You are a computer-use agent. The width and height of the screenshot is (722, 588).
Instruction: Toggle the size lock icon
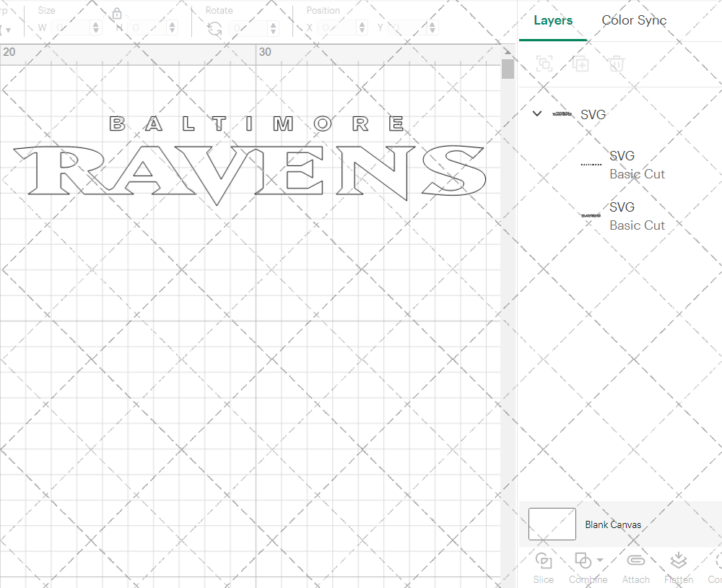[x=117, y=14]
